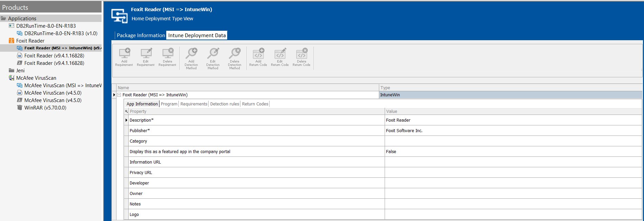The width and height of the screenshot is (644, 221).
Task: Open the Jeni folder in tree
Action: pos(20,71)
